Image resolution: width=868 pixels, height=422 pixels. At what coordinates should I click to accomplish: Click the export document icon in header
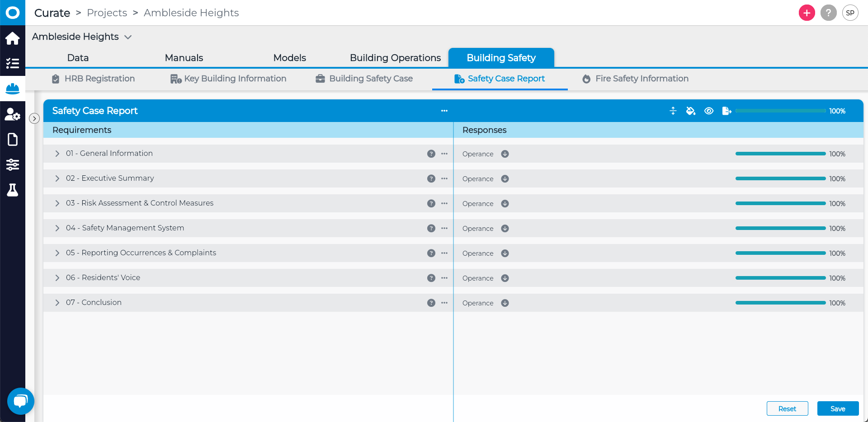point(726,111)
